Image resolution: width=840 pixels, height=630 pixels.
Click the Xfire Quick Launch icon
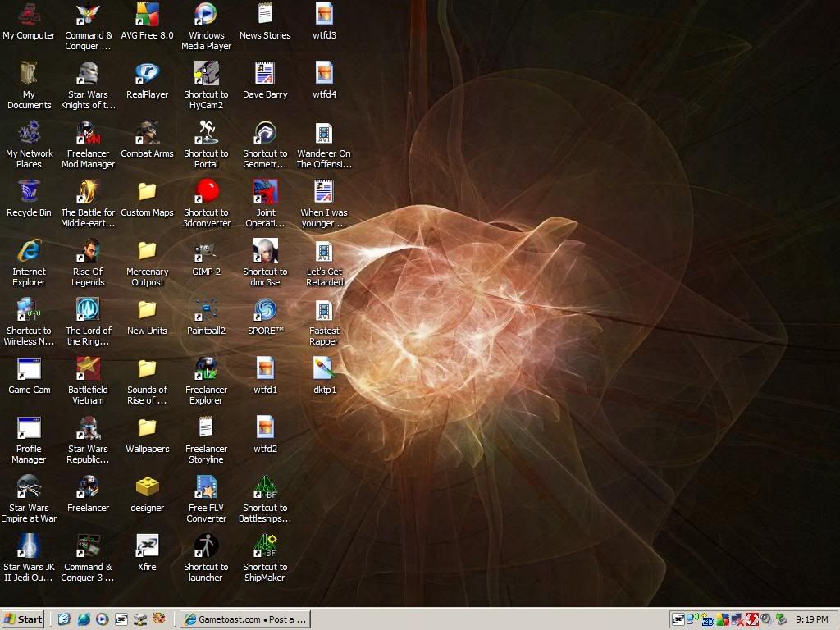121,619
